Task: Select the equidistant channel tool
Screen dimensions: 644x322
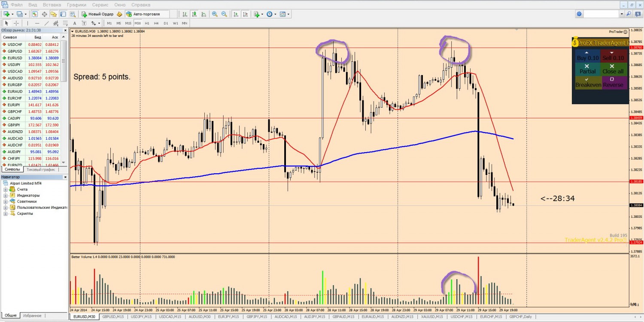Action: (56, 23)
